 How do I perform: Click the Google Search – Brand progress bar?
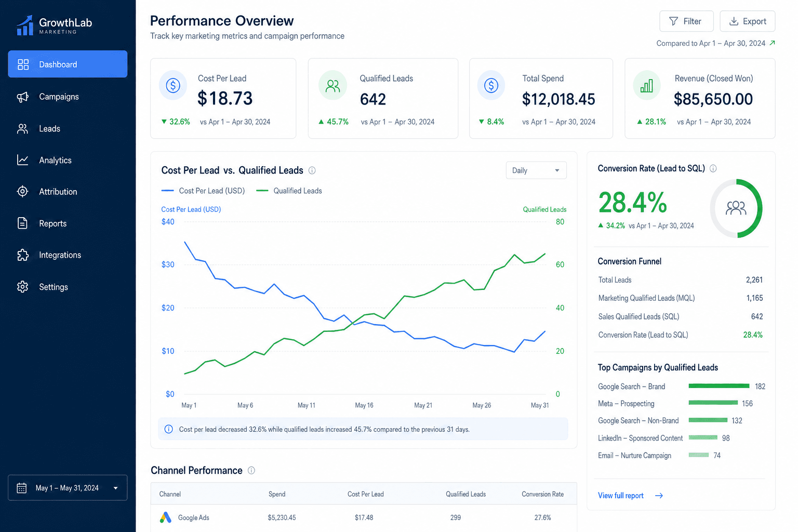click(719, 386)
